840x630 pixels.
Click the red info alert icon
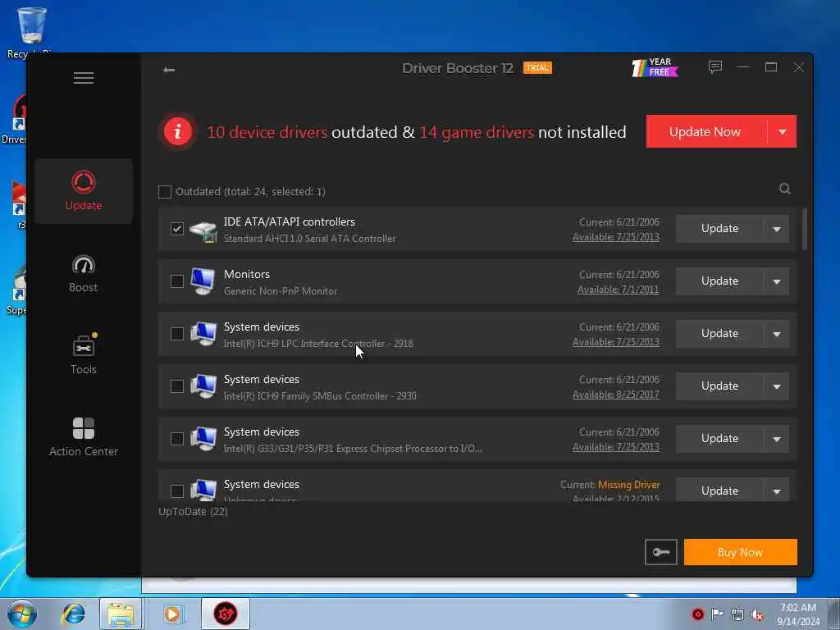click(178, 131)
